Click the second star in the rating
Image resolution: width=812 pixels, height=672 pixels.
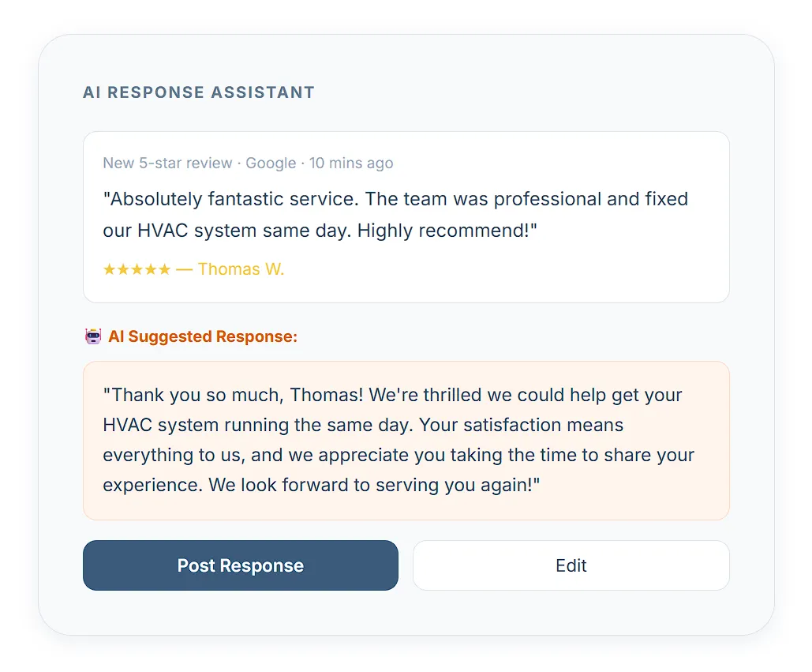123,269
